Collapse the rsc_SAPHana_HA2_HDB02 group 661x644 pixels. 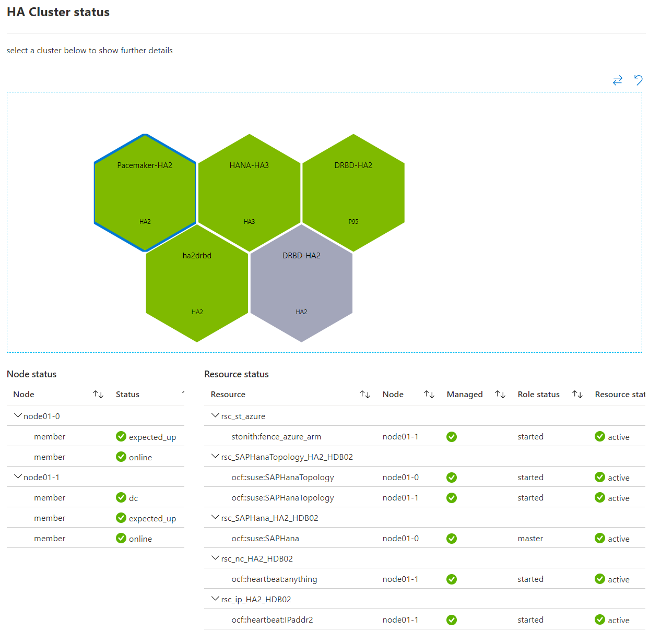215,518
